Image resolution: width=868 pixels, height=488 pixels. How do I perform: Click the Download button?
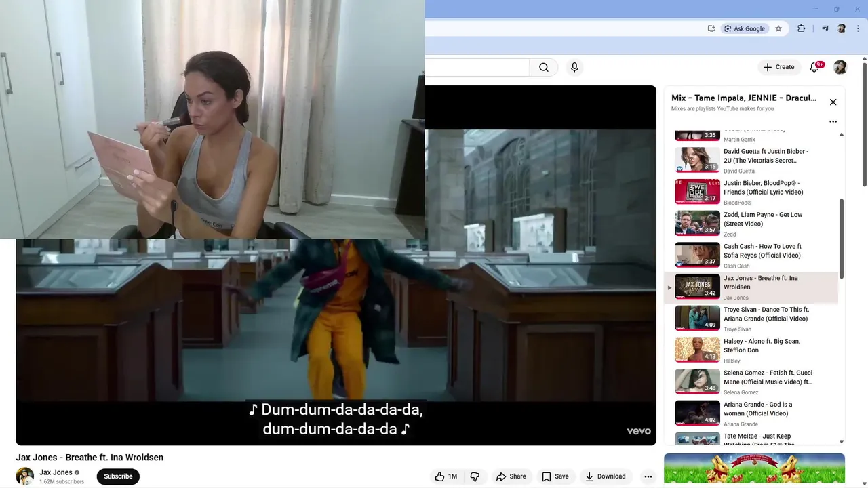[606, 476]
